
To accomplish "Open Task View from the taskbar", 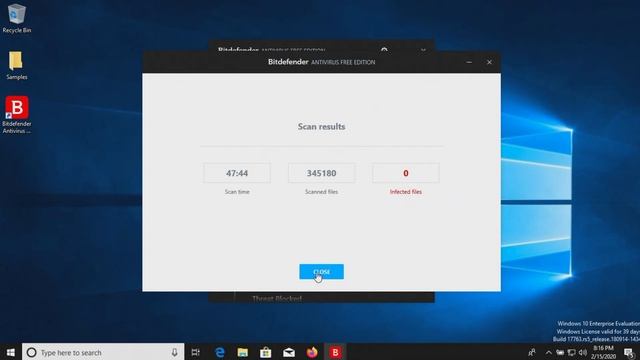I will tap(196, 352).
